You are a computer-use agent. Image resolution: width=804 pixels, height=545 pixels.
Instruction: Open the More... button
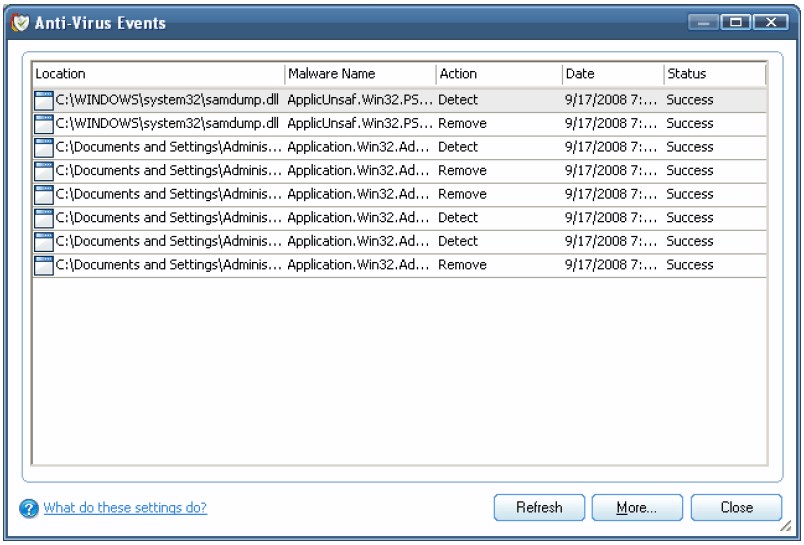(637, 508)
